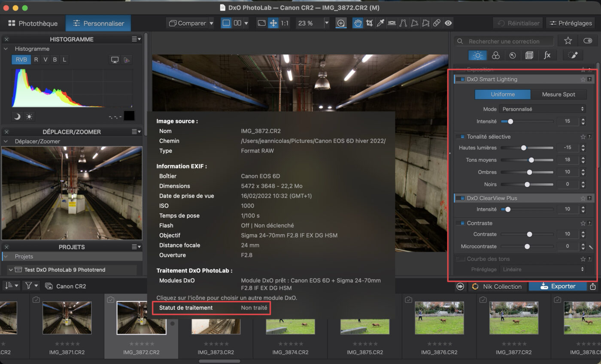Open the Smart Lighting Mode dropdown

(543, 109)
